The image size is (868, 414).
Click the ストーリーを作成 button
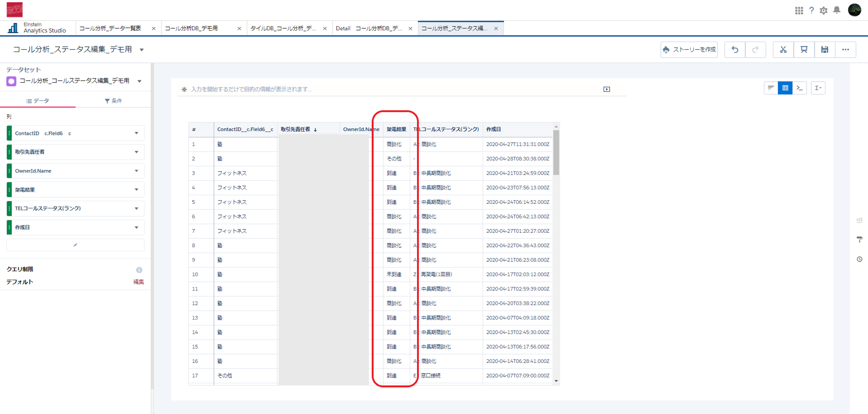point(689,50)
